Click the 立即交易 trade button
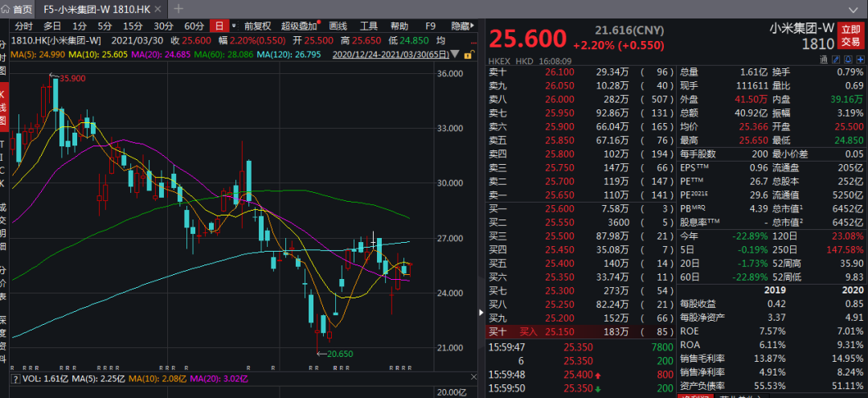This screenshot has width=868, height=398. pyautogui.click(x=851, y=36)
